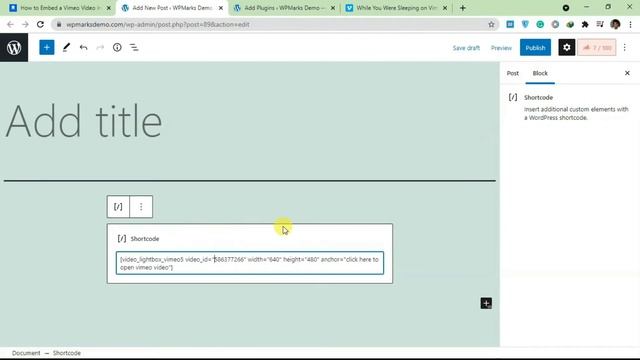This screenshot has height=360, width=640.
Task: Click the Publish button
Action: (x=535, y=48)
